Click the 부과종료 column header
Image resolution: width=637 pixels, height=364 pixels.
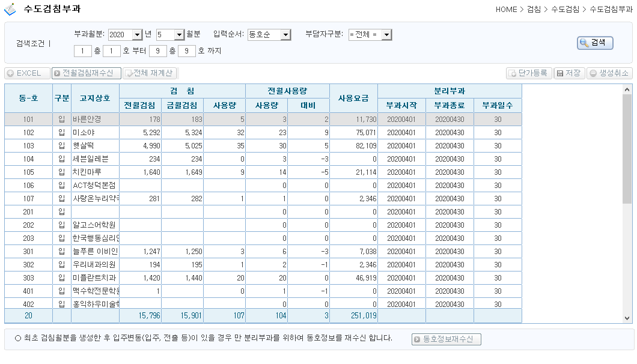[450, 106]
